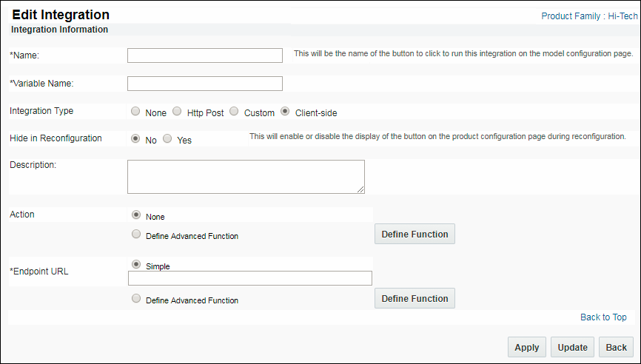Click inside the Description text area
Screen dimensions: 641x364
(246, 177)
